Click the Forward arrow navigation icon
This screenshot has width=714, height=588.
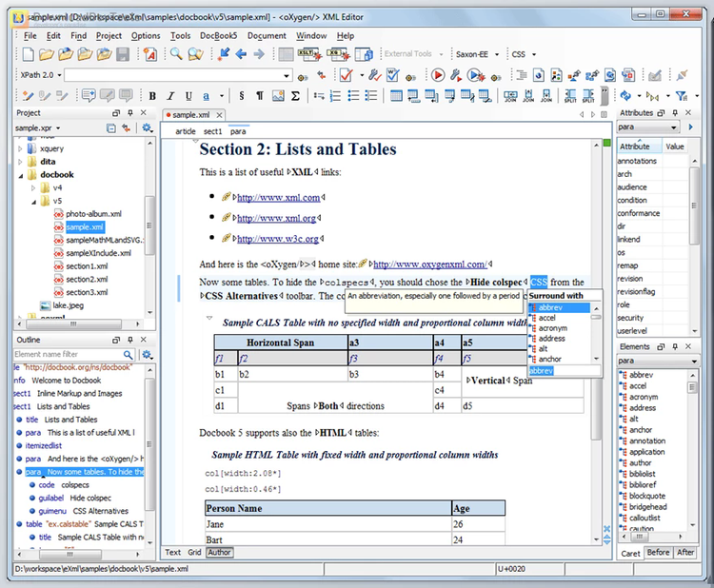[x=259, y=54]
